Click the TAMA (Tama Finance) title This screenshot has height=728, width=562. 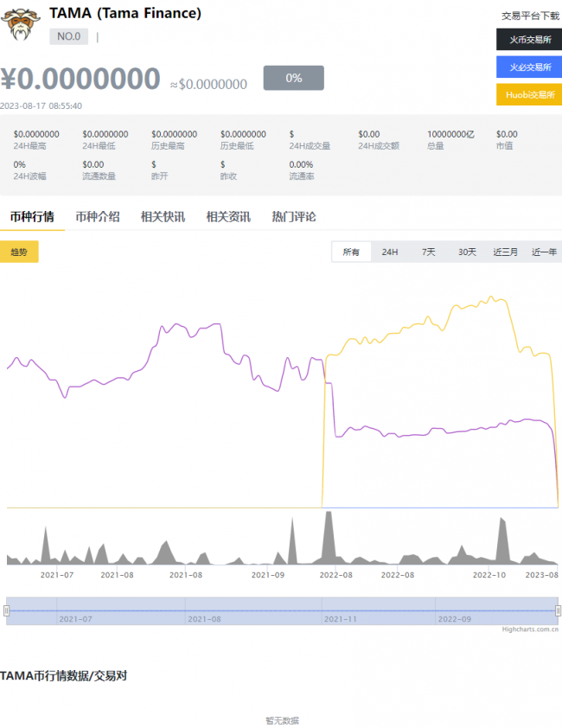coord(125,13)
